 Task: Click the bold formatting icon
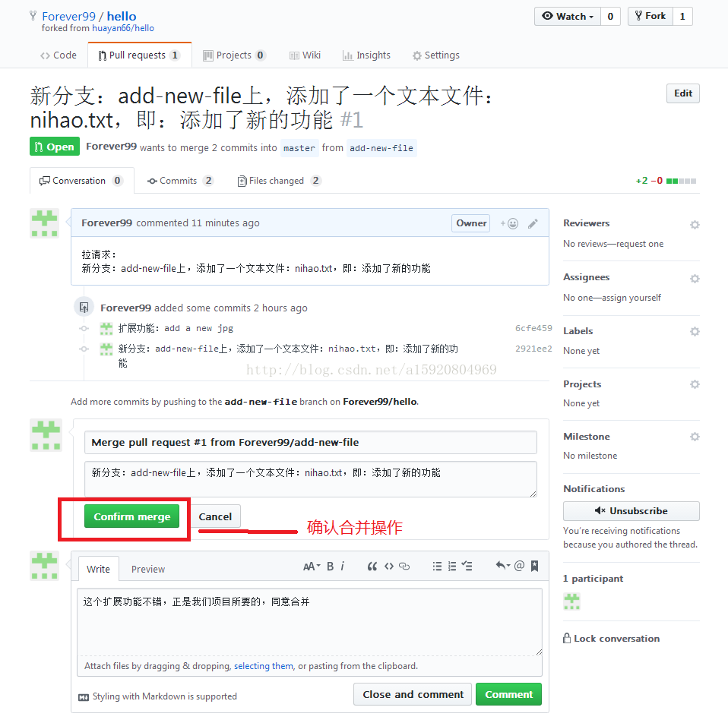330,566
